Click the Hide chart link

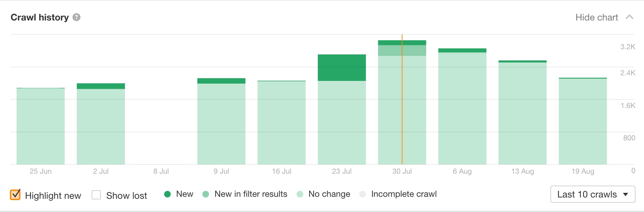(x=597, y=17)
